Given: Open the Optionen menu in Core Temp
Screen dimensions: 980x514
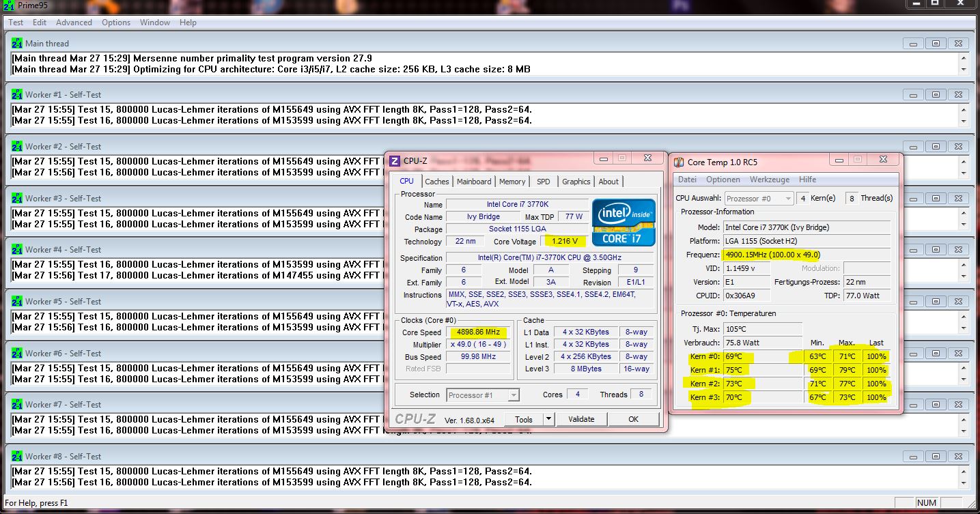Looking at the screenshot, I should pos(723,180).
